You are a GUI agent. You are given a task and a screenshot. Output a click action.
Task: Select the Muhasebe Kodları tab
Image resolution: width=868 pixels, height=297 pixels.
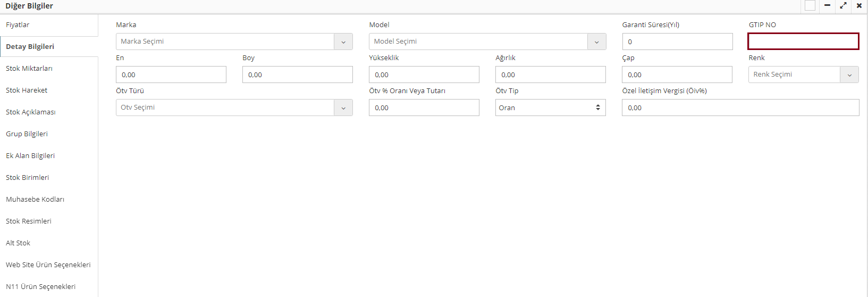35,200
